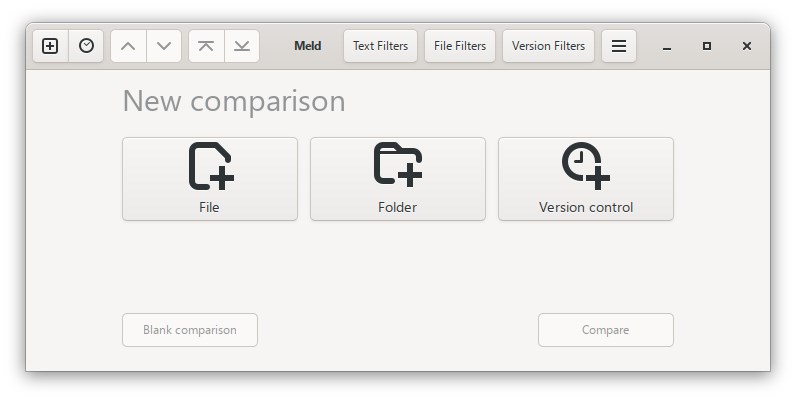796x400 pixels.
Task: Jump to the next conflict icon
Action: [242, 46]
